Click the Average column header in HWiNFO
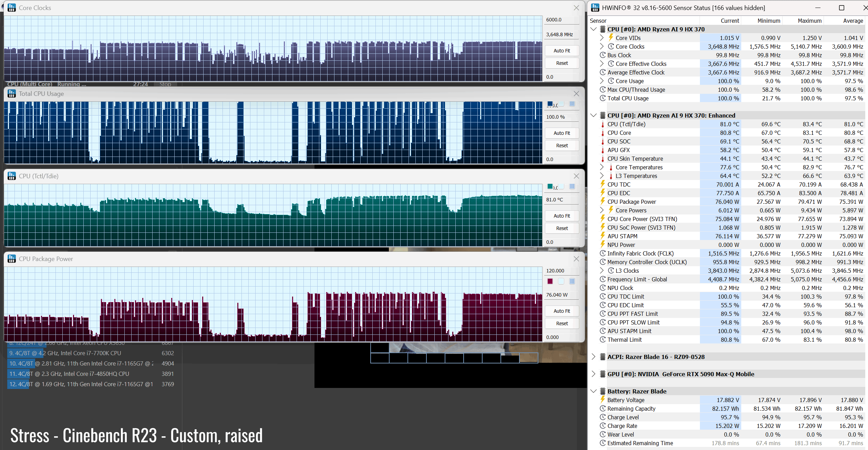The height and width of the screenshot is (450, 868). 845,21
